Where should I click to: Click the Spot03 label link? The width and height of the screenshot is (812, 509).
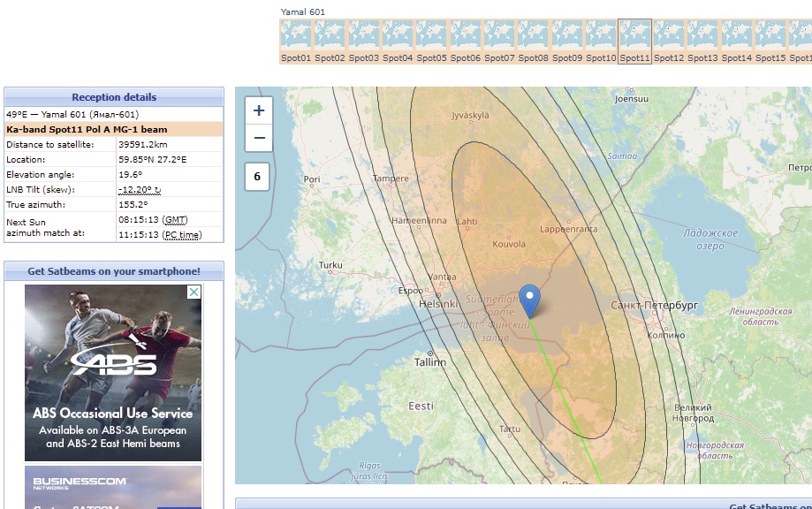click(363, 58)
